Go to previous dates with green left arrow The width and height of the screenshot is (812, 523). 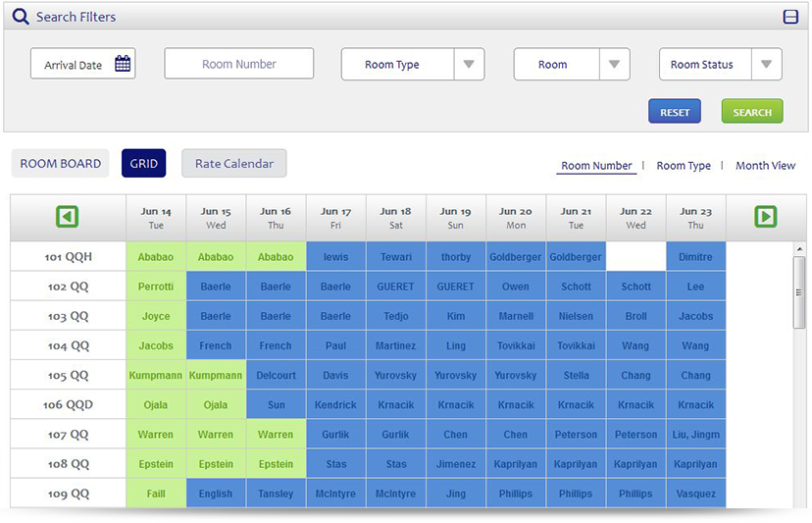[68, 217]
